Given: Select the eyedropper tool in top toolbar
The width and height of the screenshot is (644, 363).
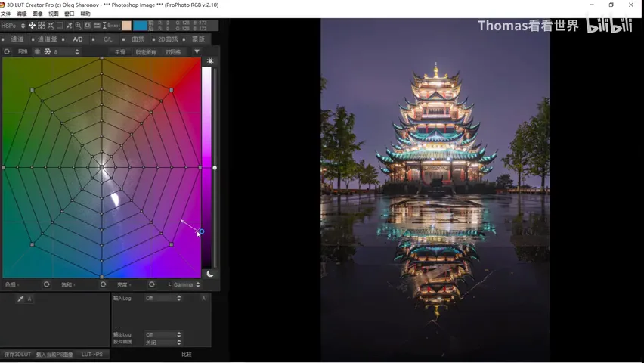Looking at the screenshot, I should point(69,26).
